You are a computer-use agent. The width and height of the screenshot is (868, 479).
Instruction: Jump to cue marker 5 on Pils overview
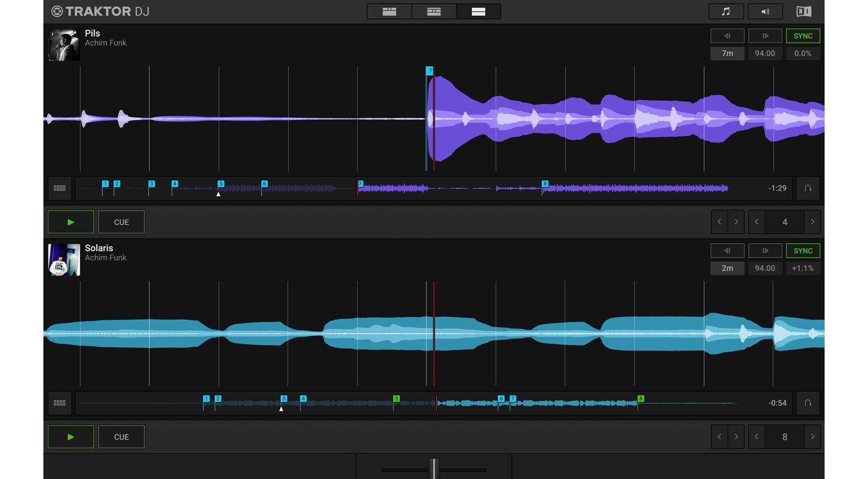point(221,184)
